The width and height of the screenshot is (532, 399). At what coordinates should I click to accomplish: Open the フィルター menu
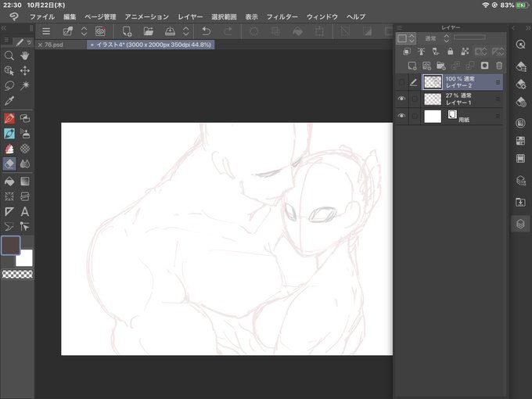(x=282, y=17)
